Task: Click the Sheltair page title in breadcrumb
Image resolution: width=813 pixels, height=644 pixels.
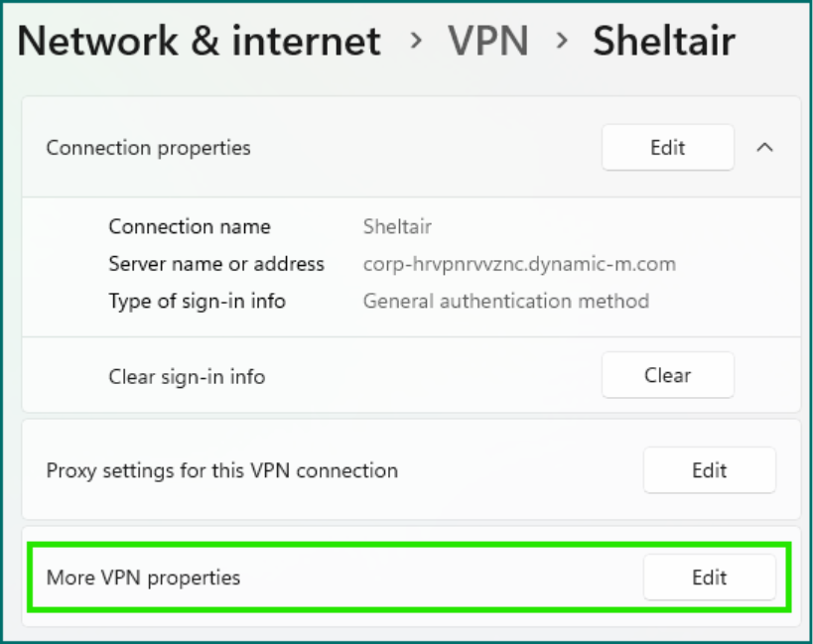Action: pyautogui.click(x=663, y=43)
